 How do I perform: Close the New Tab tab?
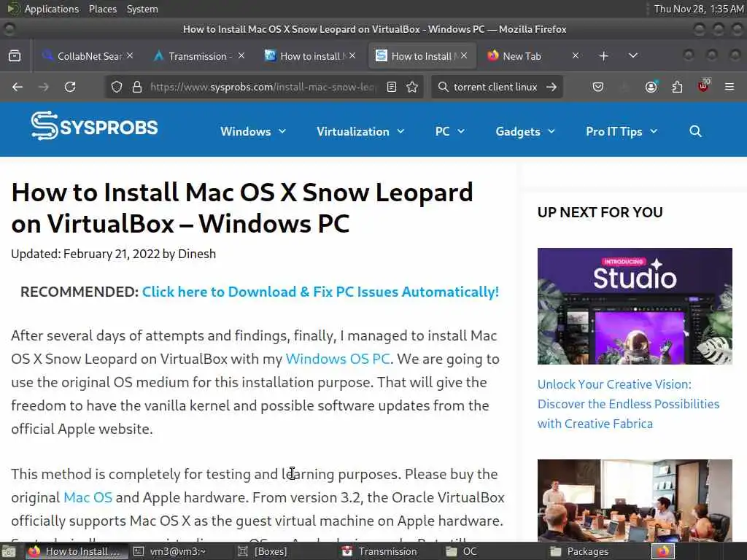(576, 55)
